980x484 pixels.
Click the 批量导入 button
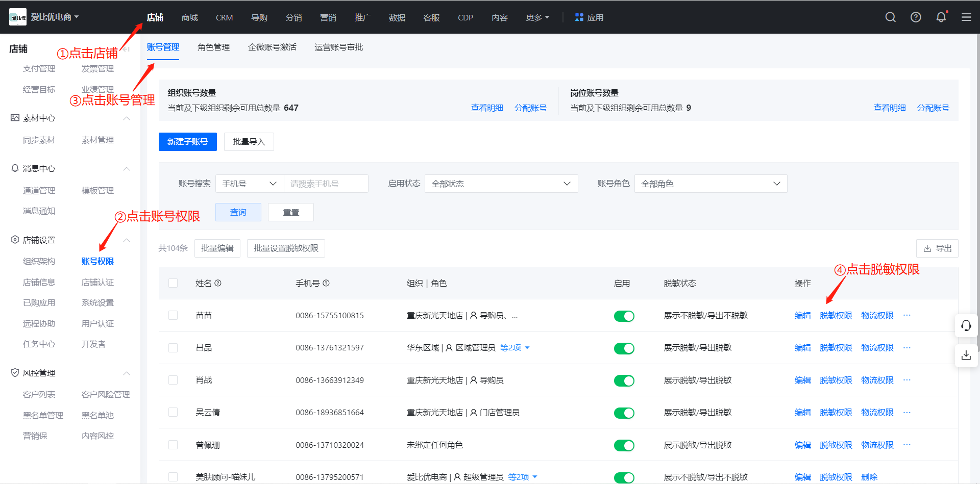tap(249, 142)
